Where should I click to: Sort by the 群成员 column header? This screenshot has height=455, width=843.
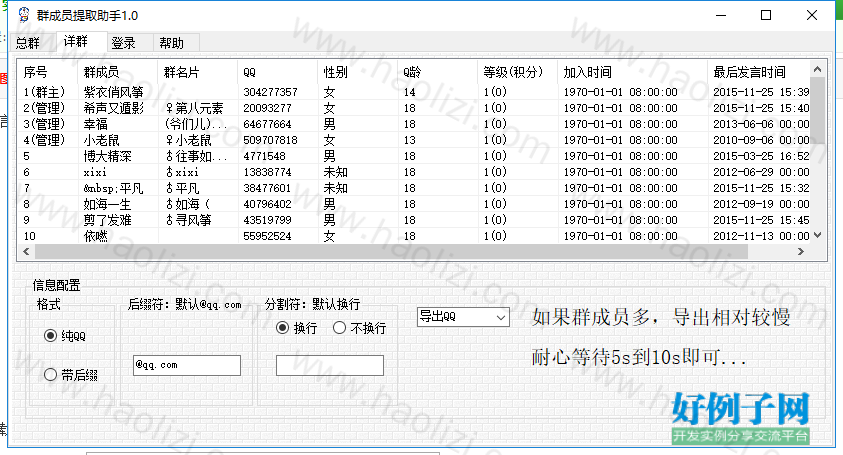pyautogui.click(x=118, y=72)
